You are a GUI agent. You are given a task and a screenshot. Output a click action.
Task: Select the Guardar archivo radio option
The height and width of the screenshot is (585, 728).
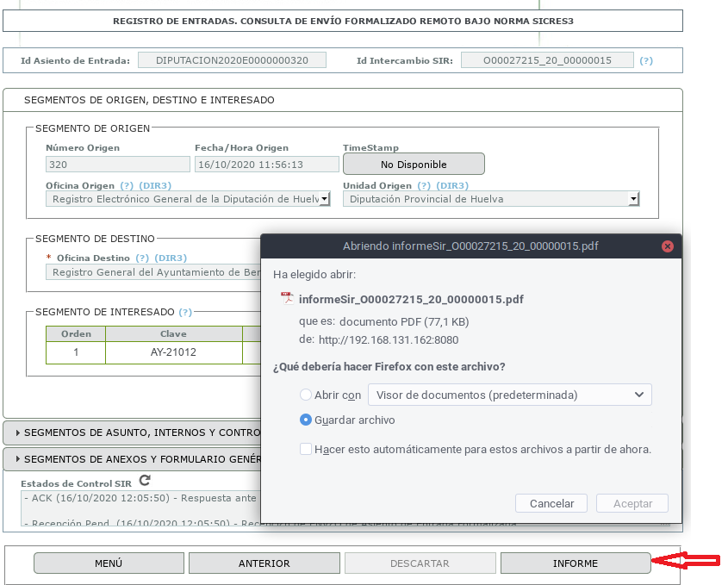306,420
